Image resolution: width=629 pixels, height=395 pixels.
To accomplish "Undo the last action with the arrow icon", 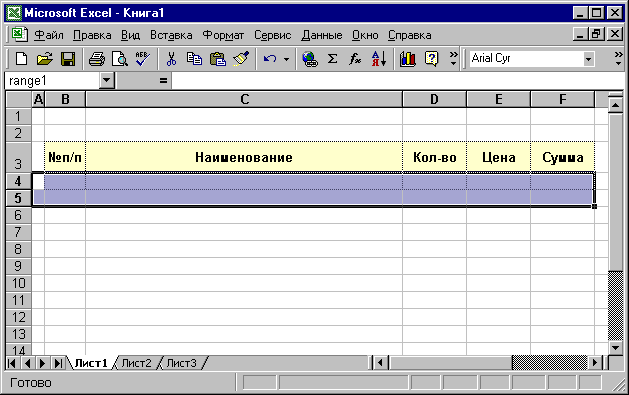I will click(270, 59).
